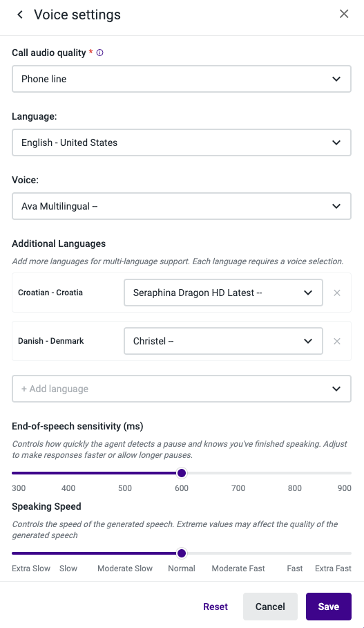Click the end-of-speech slider handle at 600
Screen dimensions: 364x628
182,473
